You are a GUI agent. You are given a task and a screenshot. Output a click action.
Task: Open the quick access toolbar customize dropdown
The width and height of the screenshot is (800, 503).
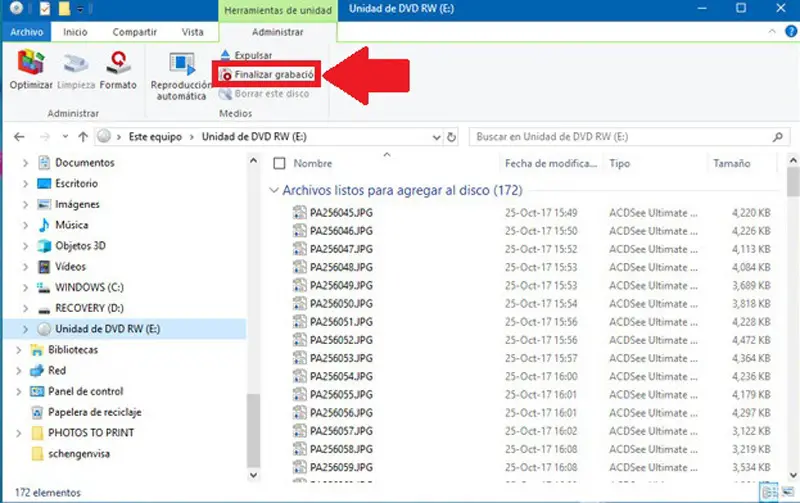coord(80,9)
